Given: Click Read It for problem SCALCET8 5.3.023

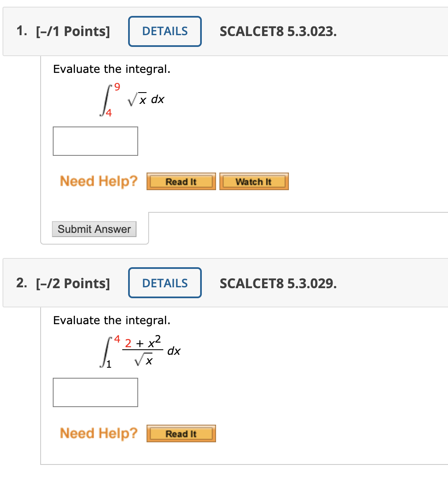Looking at the screenshot, I should [181, 181].
